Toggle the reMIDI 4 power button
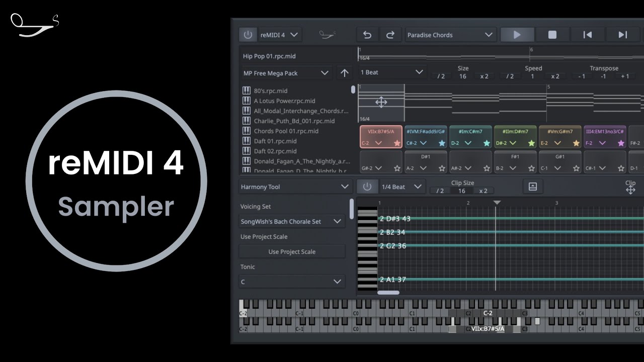The width and height of the screenshot is (644, 362). click(248, 35)
